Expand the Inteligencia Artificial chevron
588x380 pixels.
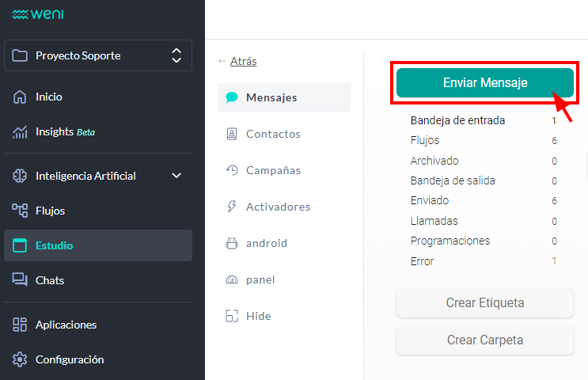[x=176, y=176]
